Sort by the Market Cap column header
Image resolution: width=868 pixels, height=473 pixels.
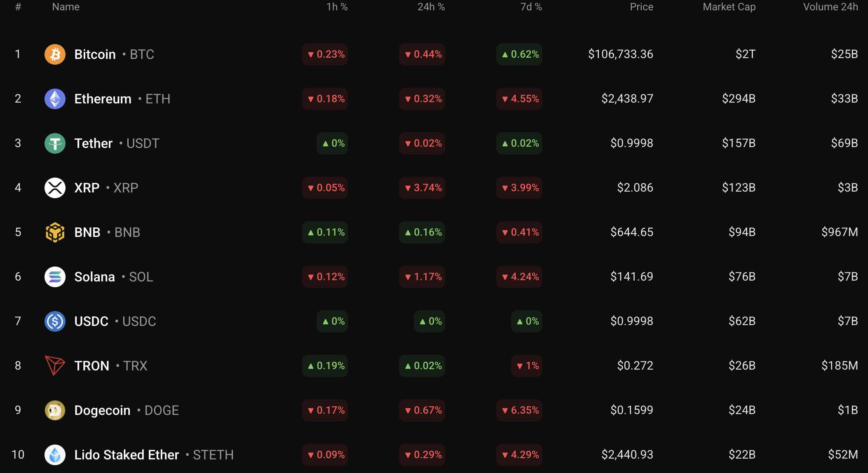pos(729,7)
